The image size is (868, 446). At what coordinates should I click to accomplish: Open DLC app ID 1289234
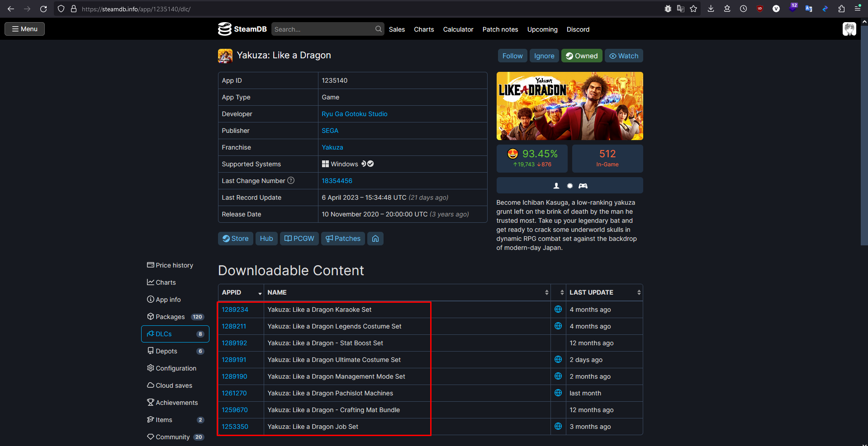pyautogui.click(x=235, y=310)
